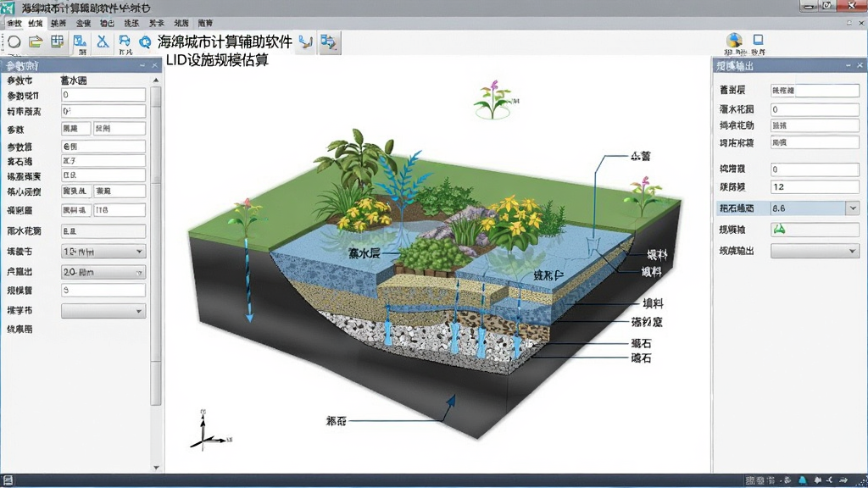Click the export arrow icon in the toolbar
Screen dimensions: 868x488
click(x=328, y=42)
